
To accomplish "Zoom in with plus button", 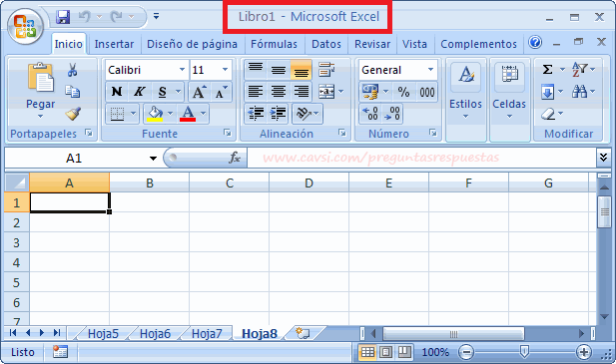I will pyautogui.click(x=584, y=352).
